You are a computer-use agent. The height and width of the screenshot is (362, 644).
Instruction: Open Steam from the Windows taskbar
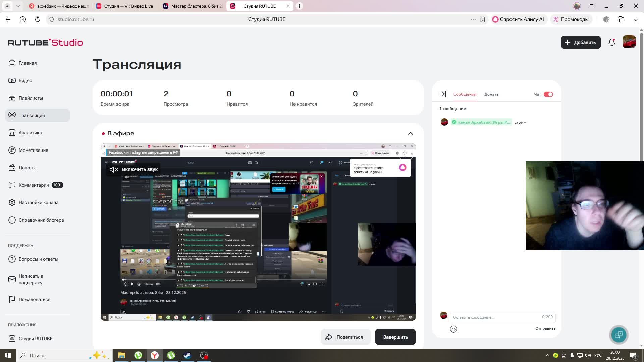tap(187, 355)
